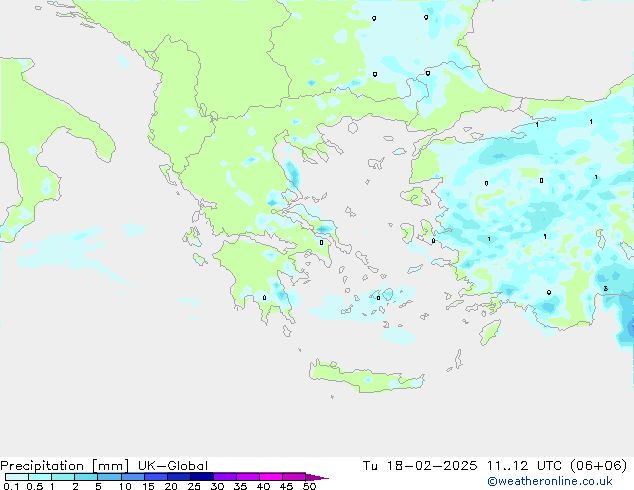The height and width of the screenshot is (490, 634).
Task: Click the '50' legend tick label
Action: point(309,486)
